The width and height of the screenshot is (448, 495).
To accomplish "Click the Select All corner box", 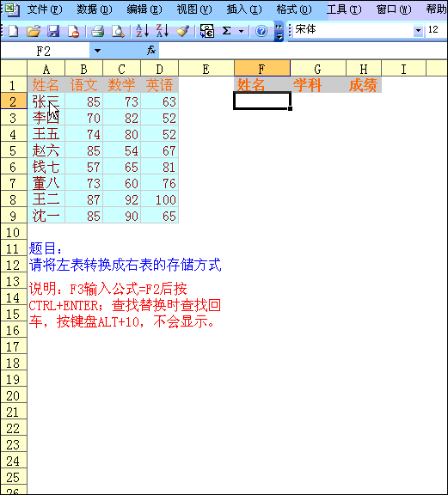I will (x=14, y=69).
